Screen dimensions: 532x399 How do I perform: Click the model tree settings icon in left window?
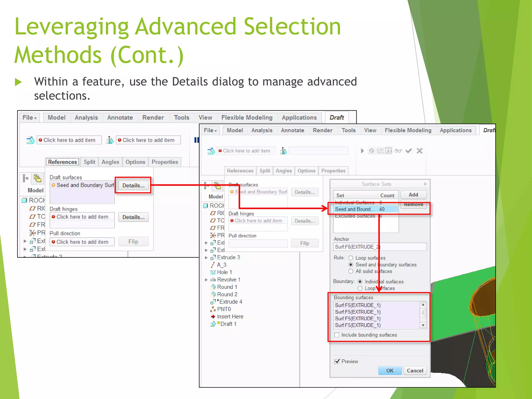click(x=25, y=178)
